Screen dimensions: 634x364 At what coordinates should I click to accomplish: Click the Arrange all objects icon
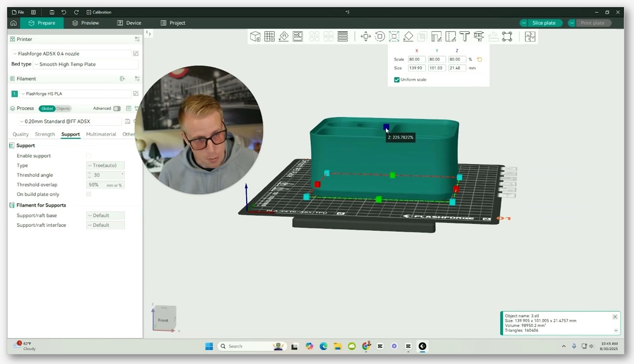(298, 37)
